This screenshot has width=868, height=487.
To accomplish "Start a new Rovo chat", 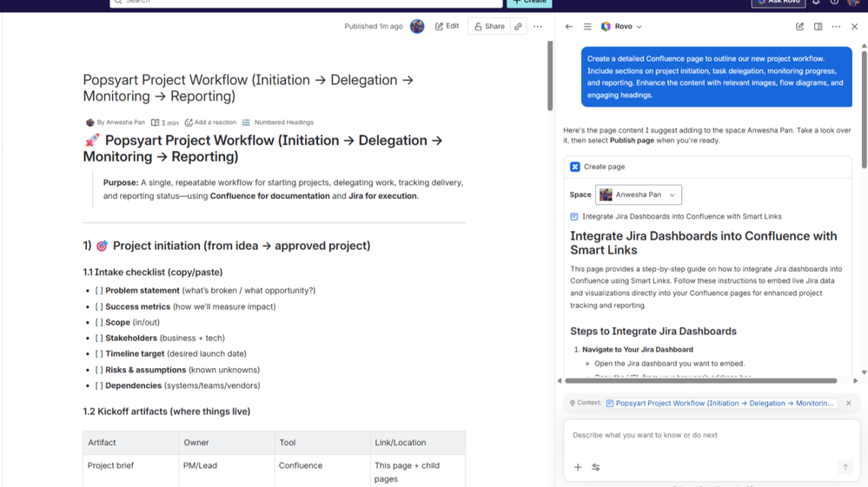I will coord(799,26).
